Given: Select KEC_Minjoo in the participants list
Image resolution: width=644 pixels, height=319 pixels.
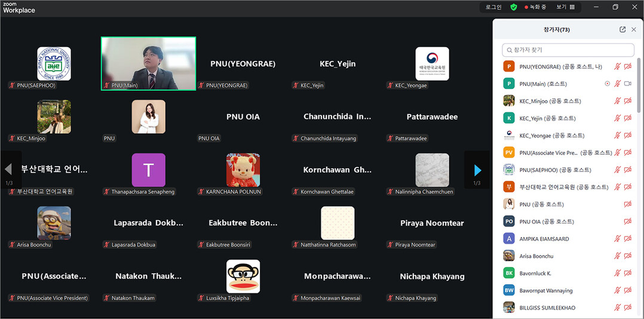Looking at the screenshot, I should point(550,101).
